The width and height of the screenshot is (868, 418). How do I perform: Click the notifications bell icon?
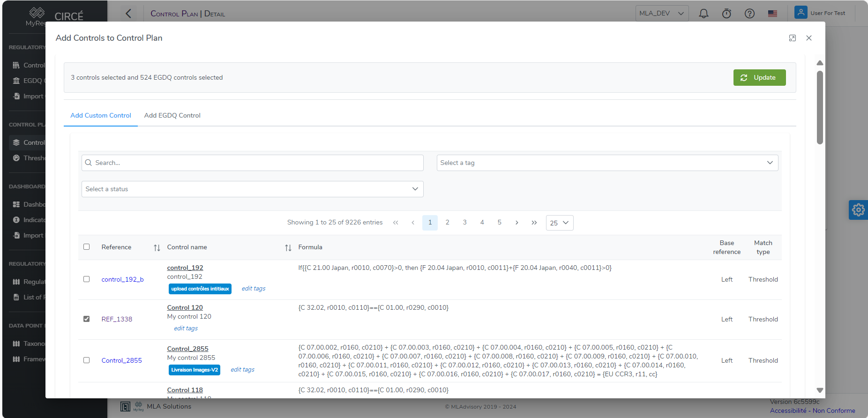click(x=703, y=14)
